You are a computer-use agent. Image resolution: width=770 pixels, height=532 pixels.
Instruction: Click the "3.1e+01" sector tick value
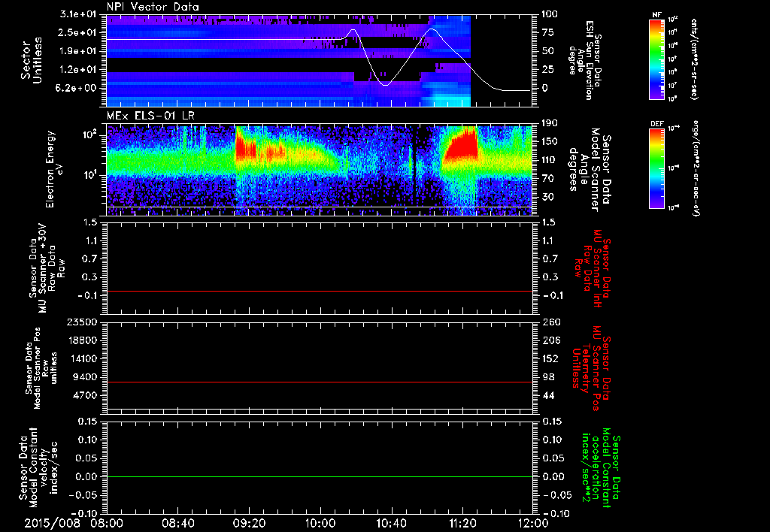click(78, 14)
